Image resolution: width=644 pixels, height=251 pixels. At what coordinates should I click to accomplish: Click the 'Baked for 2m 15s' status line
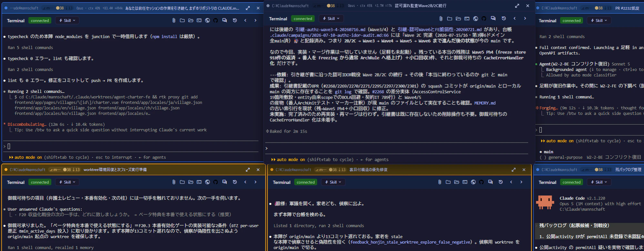(287, 131)
